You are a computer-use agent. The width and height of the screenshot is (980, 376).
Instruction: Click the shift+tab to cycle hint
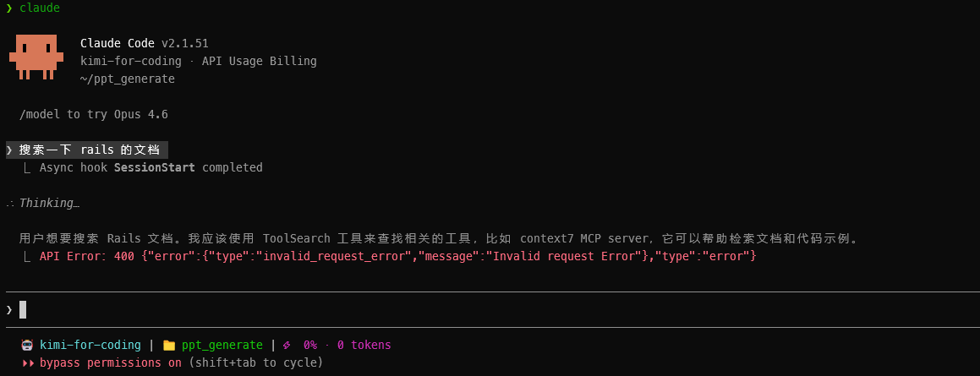point(256,362)
